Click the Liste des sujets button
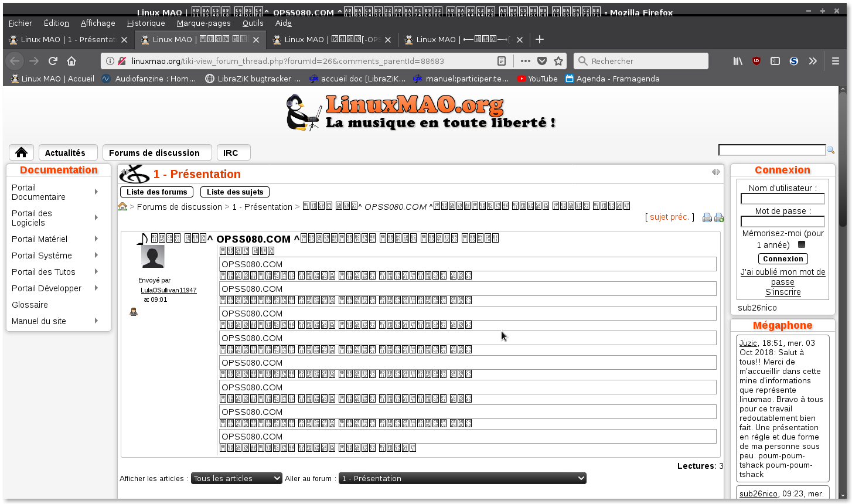Viewport: 852px width, 504px height. pos(235,192)
